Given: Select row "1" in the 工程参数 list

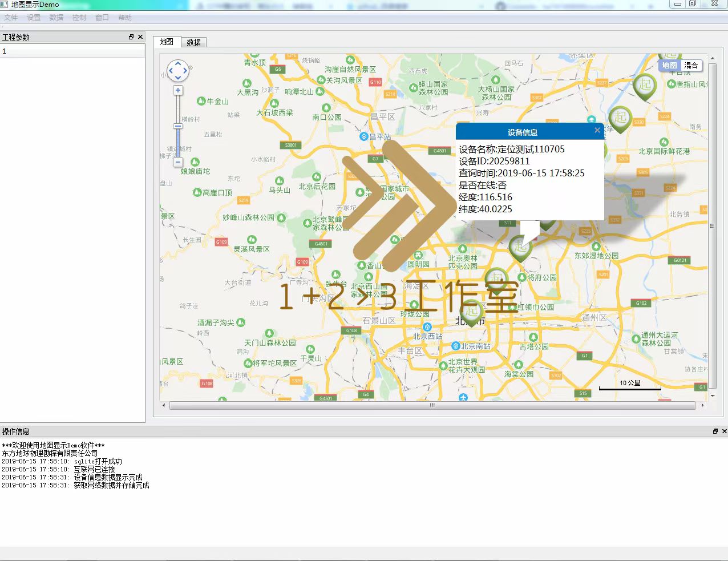Looking at the screenshot, I should pyautogui.click(x=72, y=51).
